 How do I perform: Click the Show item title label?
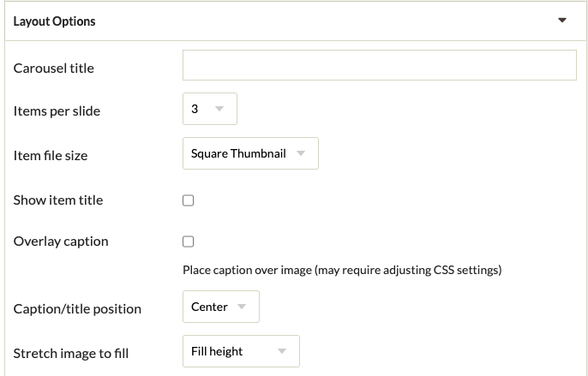pos(58,200)
